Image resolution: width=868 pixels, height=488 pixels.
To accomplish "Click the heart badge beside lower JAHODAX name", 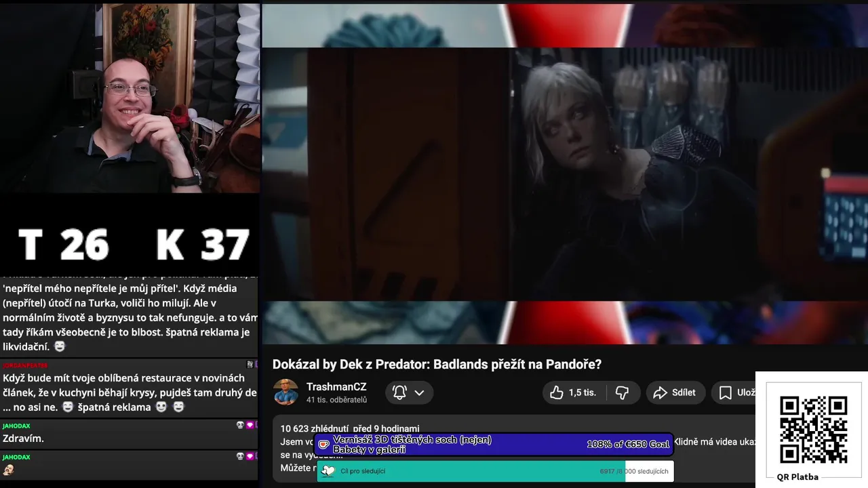I will click(x=250, y=457).
